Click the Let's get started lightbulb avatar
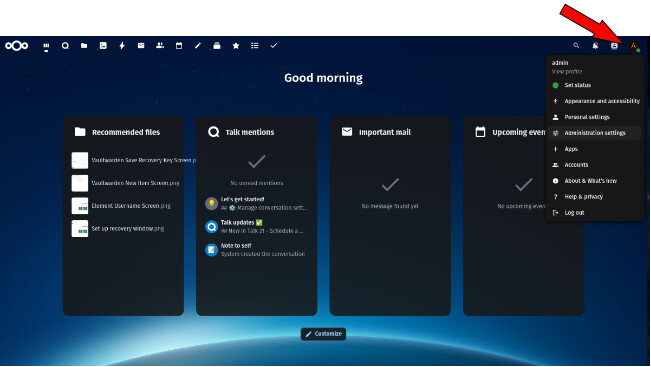651x367 pixels. 211,203
